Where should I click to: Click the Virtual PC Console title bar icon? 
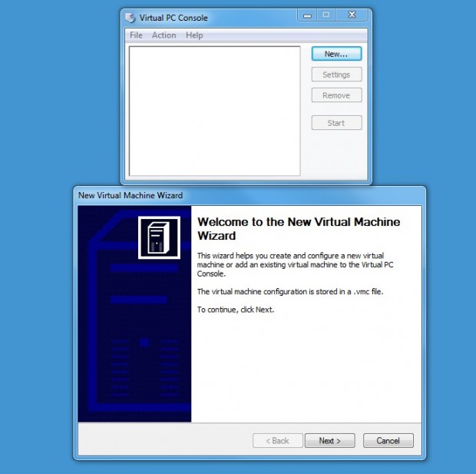pyautogui.click(x=131, y=18)
